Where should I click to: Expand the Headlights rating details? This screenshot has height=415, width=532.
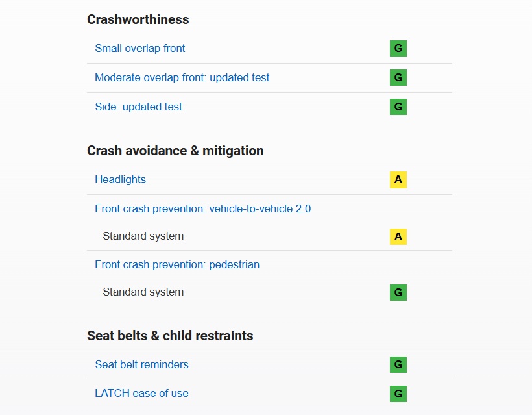[120, 179]
